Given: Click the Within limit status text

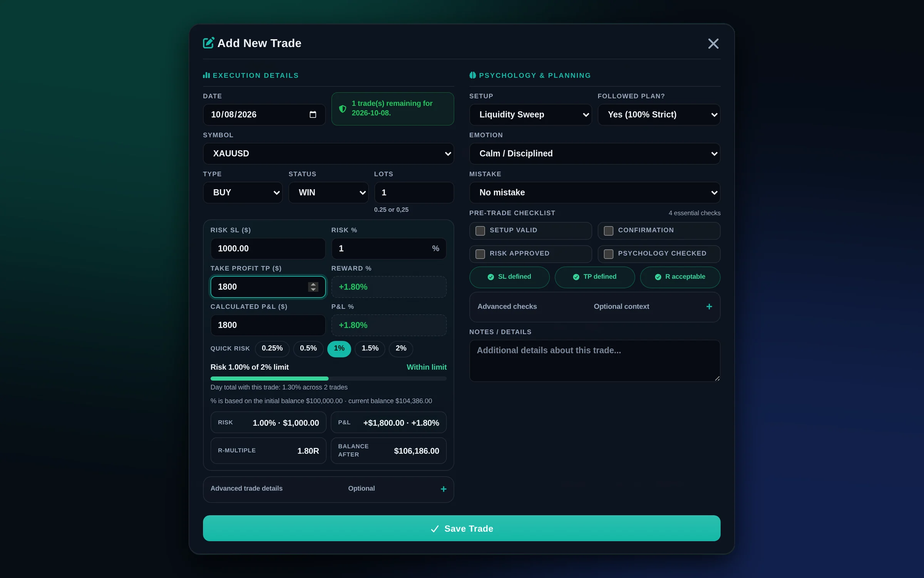Looking at the screenshot, I should [426, 367].
